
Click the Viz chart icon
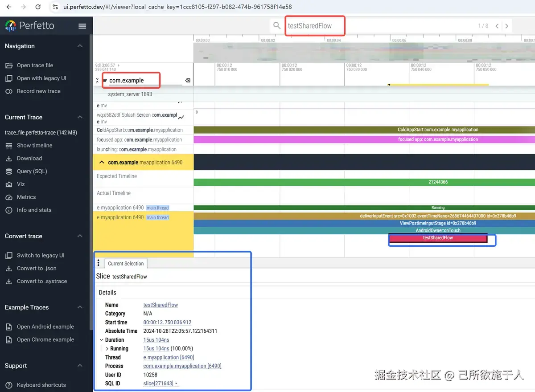pyautogui.click(x=9, y=184)
